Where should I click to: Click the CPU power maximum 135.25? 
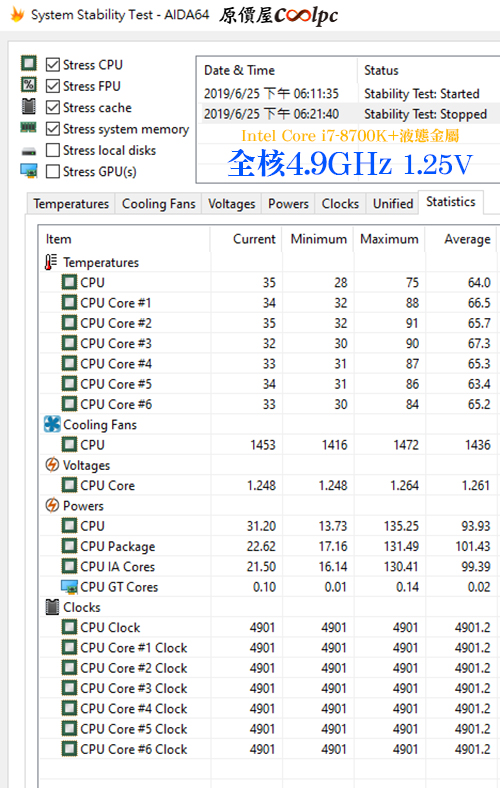point(401,526)
